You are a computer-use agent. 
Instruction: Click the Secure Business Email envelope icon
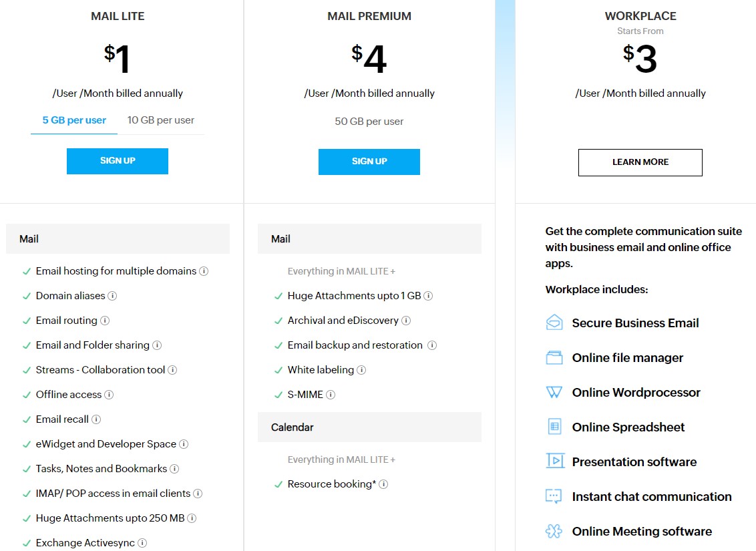554,323
